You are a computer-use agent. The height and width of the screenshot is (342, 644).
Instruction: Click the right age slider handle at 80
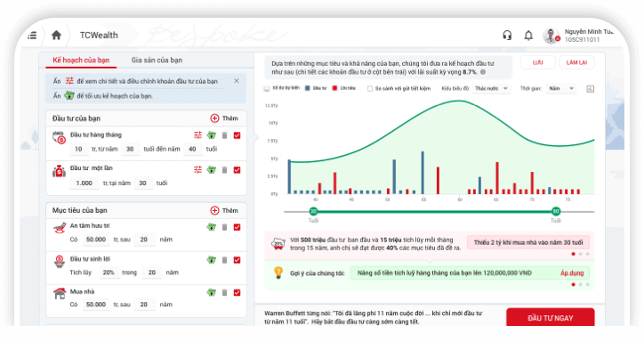click(556, 211)
